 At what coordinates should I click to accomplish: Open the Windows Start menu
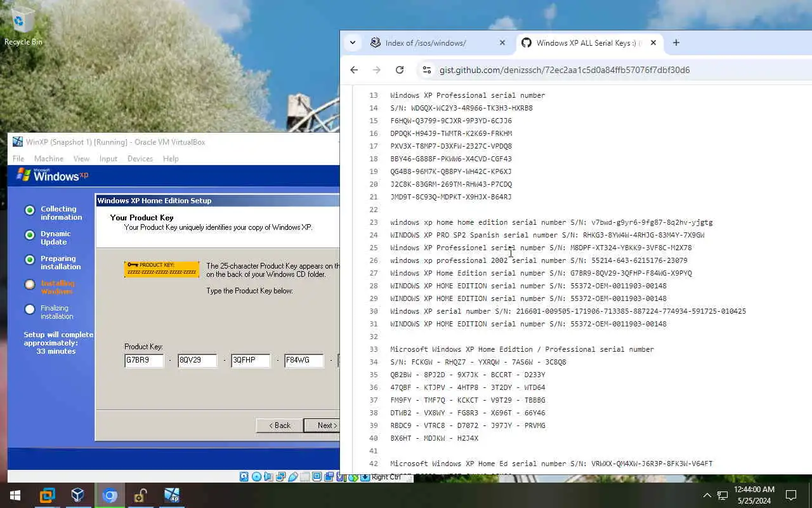point(15,495)
